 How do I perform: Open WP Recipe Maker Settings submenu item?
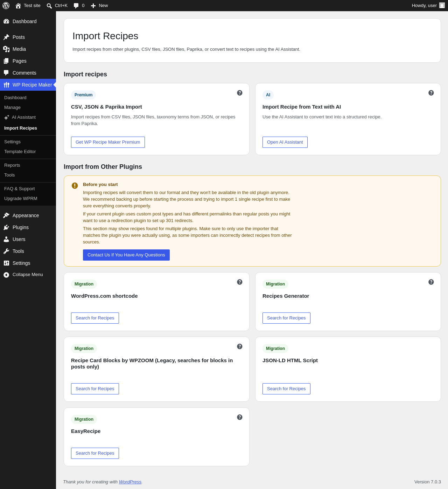pos(28,142)
